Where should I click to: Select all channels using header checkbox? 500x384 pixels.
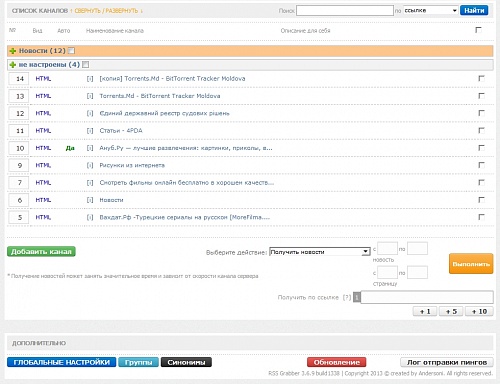click(x=478, y=30)
